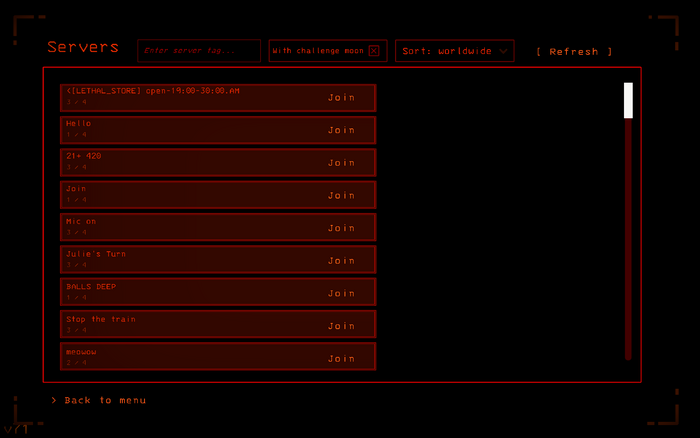Join the LETHAL_STORE server
700x438 pixels.
pyautogui.click(x=341, y=98)
